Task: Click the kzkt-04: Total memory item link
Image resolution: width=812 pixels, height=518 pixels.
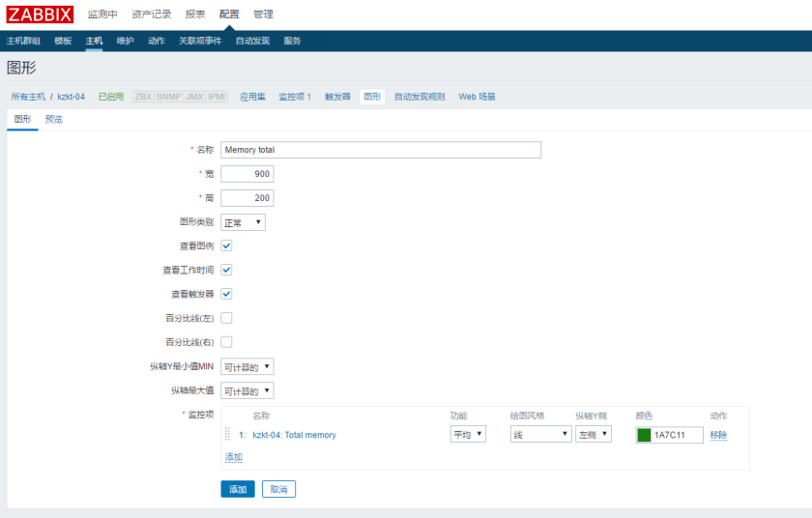Action: (294, 435)
